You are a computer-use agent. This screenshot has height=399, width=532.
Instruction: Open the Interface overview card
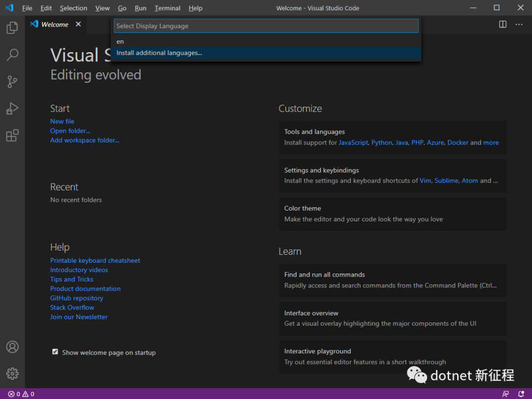(393, 319)
